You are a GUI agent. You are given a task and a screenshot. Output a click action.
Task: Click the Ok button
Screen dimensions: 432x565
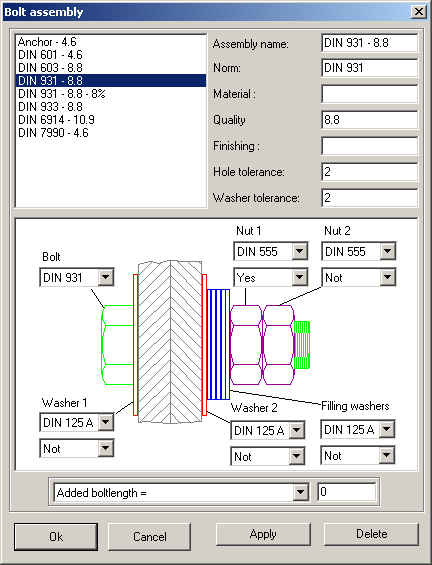pos(56,537)
